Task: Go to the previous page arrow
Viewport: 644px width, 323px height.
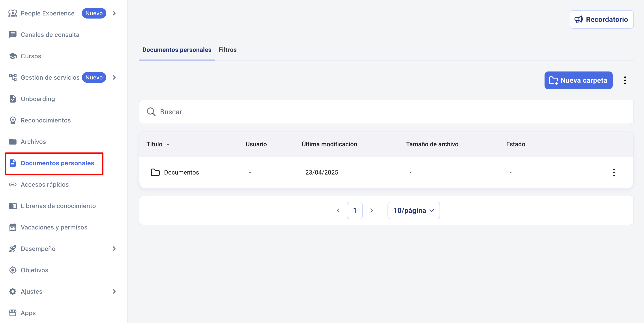Action: pos(338,210)
